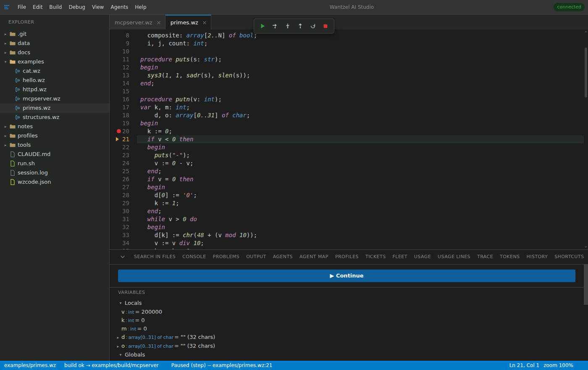The height and width of the screenshot is (370, 588).
Task: Expand the notes folder
Action: point(5,127)
